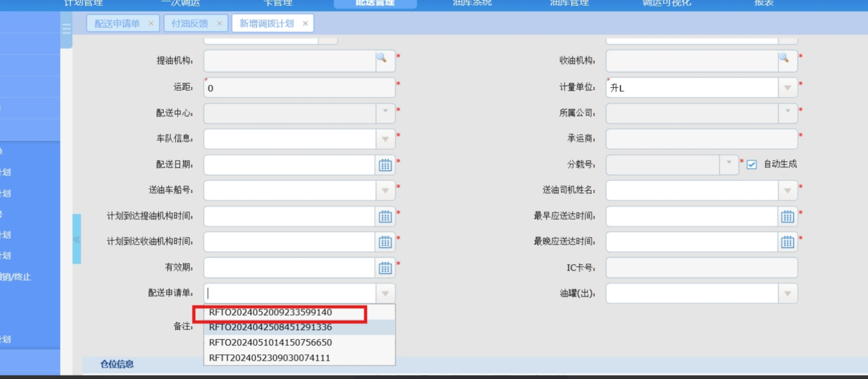Close the 新增调拨计划 tab

(305, 24)
